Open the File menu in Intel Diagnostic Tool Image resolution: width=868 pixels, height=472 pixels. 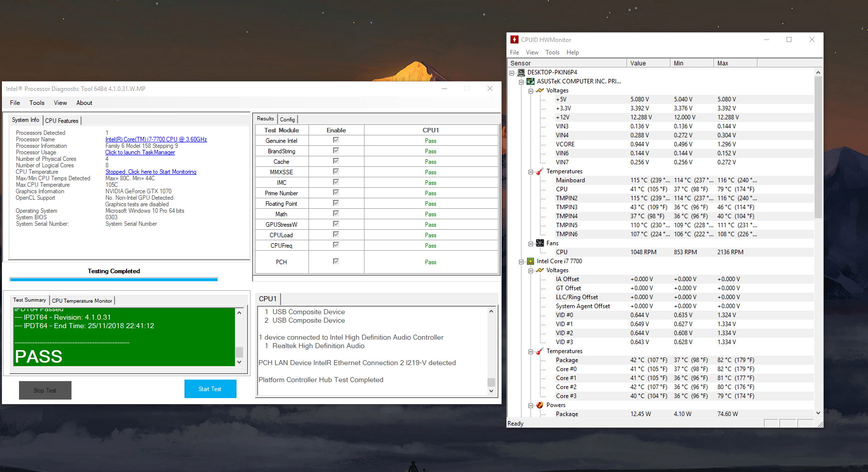(15, 103)
